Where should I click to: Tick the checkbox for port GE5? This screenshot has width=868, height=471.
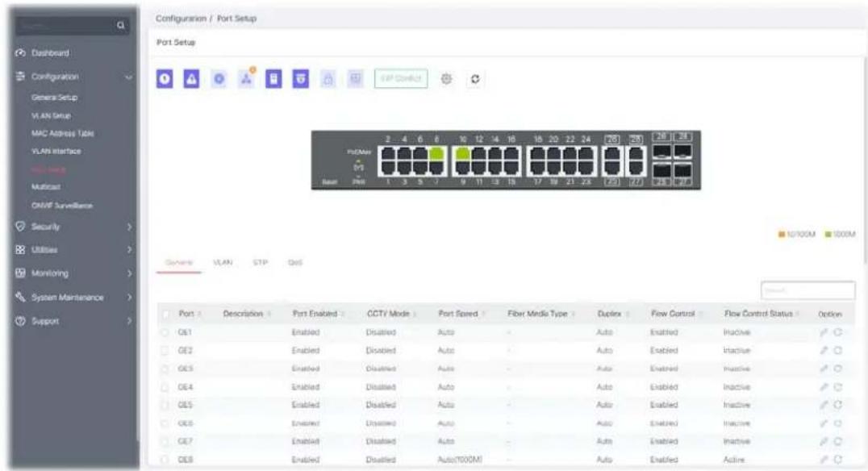click(x=165, y=405)
